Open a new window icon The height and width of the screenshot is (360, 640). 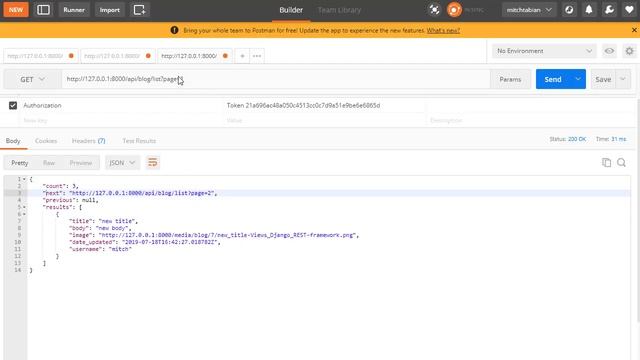coord(139,10)
